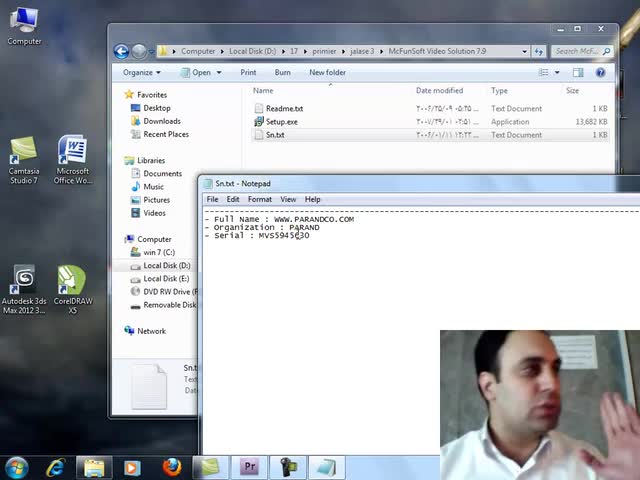Open the Pictures library
The width and height of the screenshot is (640, 480).
(x=156, y=200)
